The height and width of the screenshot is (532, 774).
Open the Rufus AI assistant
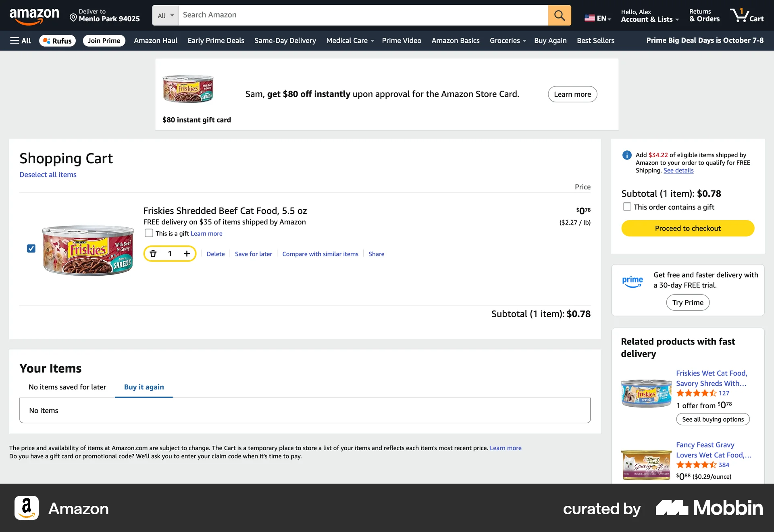click(x=57, y=40)
